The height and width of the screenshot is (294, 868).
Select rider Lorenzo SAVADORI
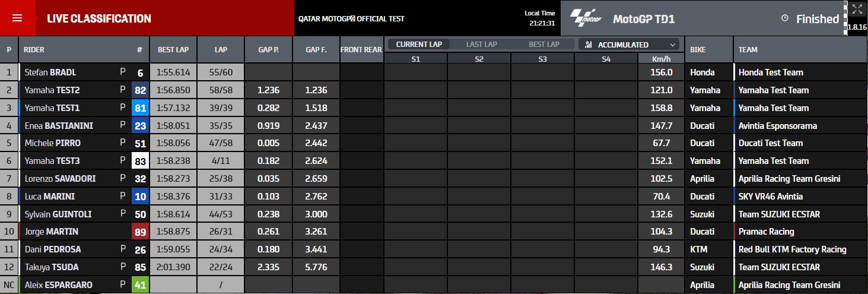(60, 179)
